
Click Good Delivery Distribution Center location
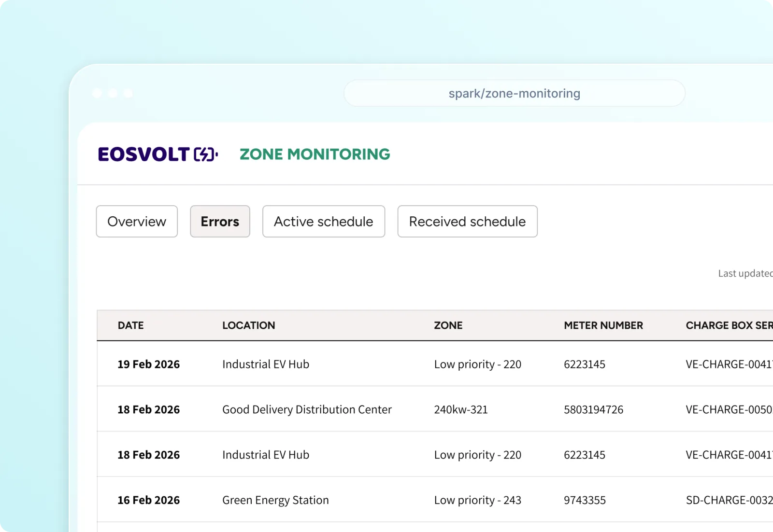pos(307,410)
